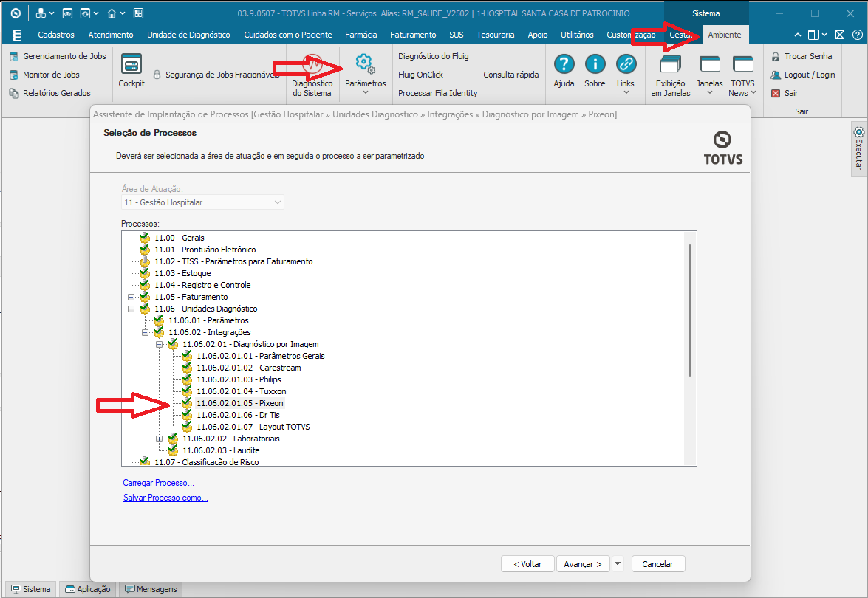Select 11.06.02.01.02 - Carestream item
Viewport: 868px width, 598px height.
[x=248, y=368]
